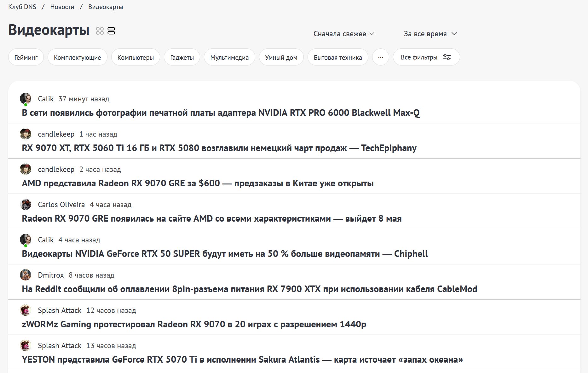The height and width of the screenshot is (373, 588).
Task: Open YESTON RTX 5070 Ti Sakura Atlantis article
Action: pos(242,359)
